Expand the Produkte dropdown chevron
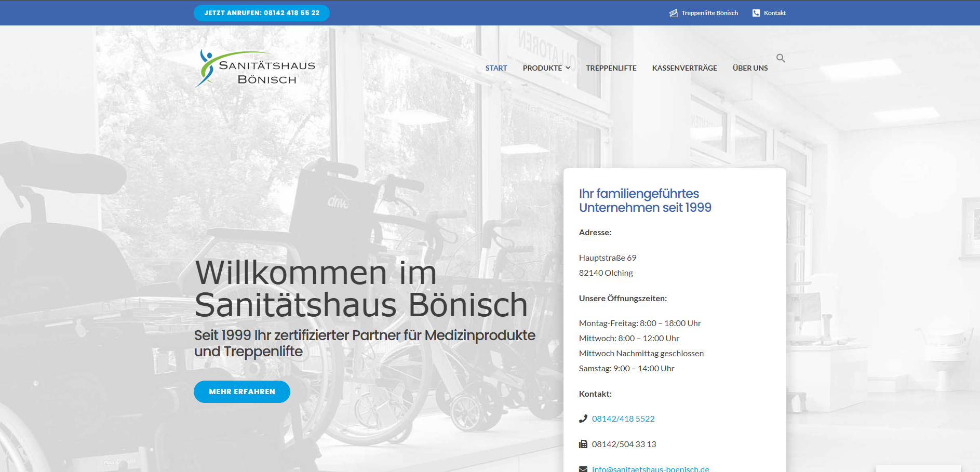The width and height of the screenshot is (980, 472). click(568, 68)
